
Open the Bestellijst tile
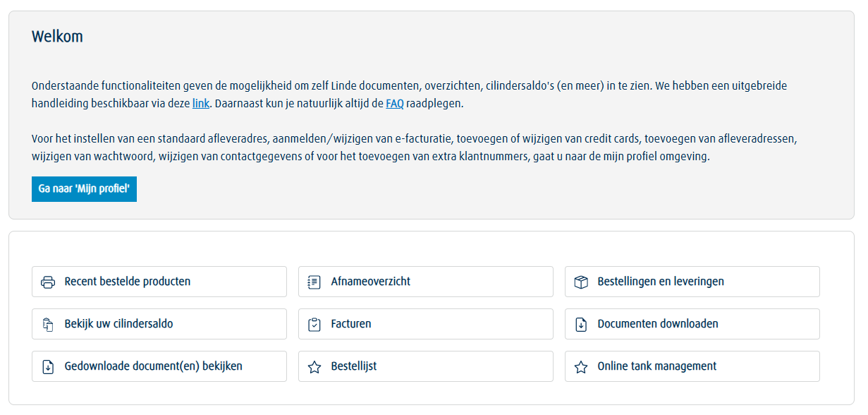pos(425,366)
